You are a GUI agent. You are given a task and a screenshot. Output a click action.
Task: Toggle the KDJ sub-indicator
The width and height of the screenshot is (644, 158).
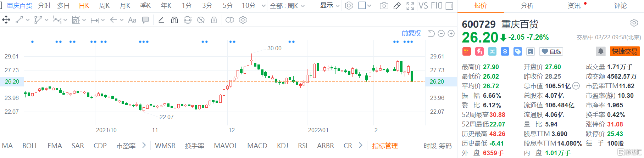click(283, 146)
